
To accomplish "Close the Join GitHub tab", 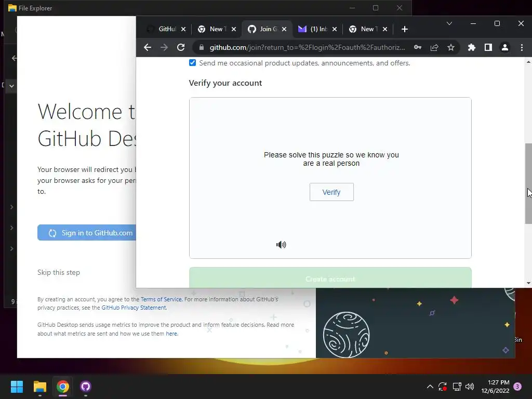I will 284,29.
